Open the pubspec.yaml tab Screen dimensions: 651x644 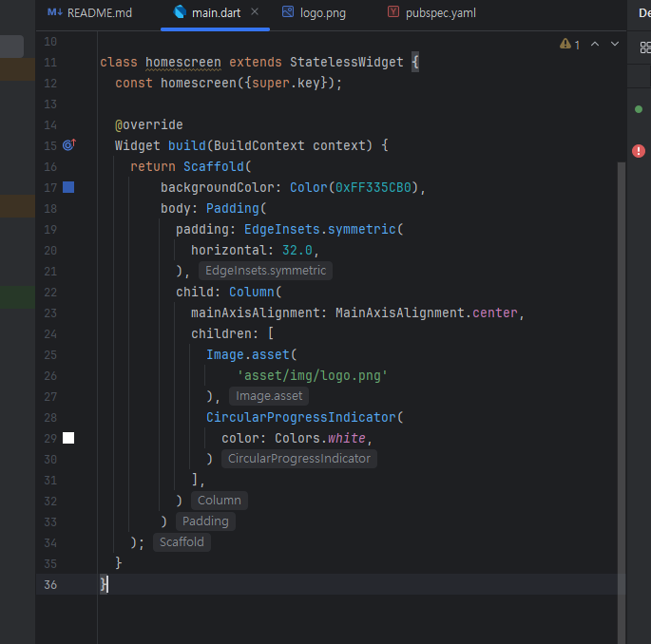click(x=431, y=13)
